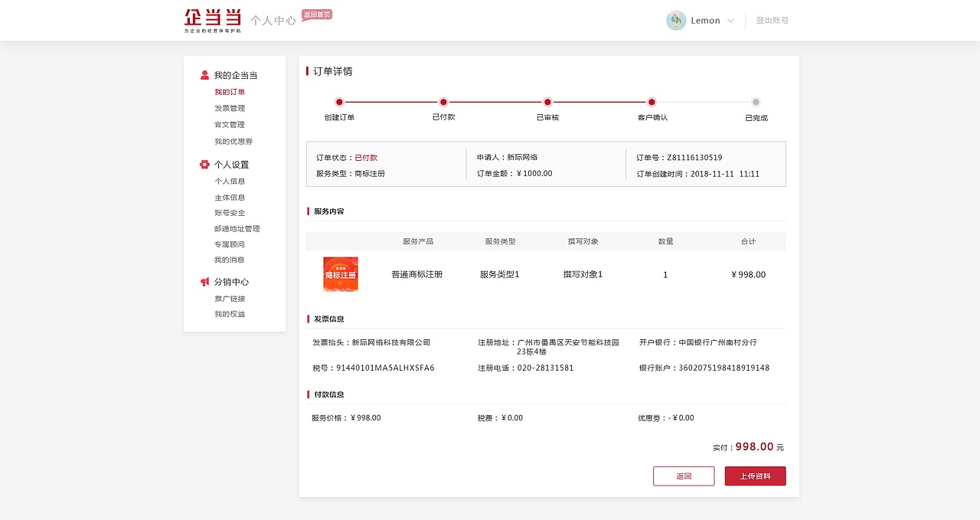
Task: Click the bank account 3602075198418919148
Action: (x=724, y=368)
